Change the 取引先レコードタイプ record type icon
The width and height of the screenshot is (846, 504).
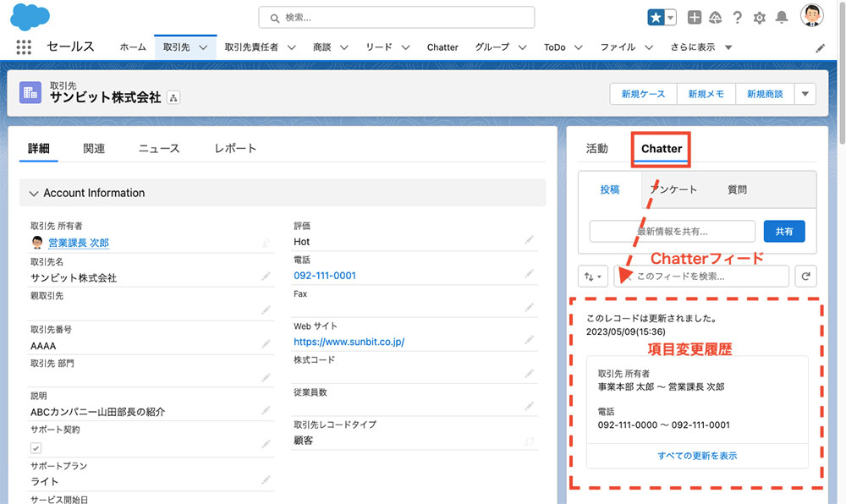click(530, 441)
